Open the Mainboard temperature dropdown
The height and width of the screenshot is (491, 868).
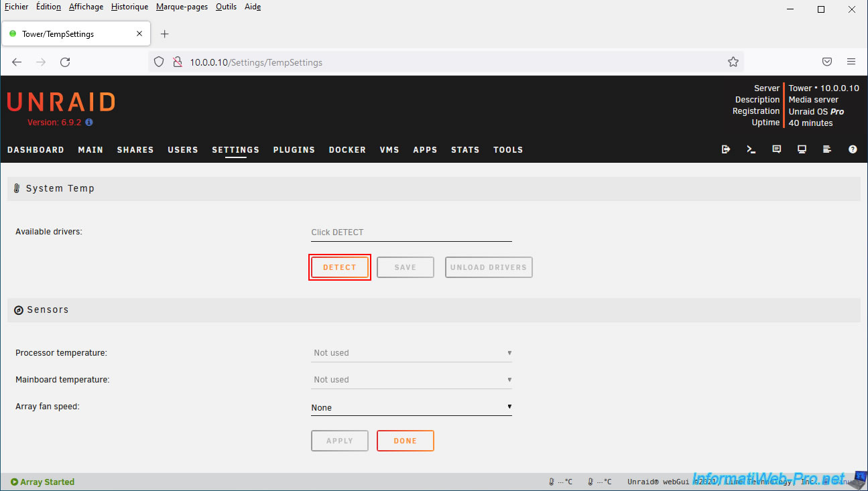tap(411, 380)
